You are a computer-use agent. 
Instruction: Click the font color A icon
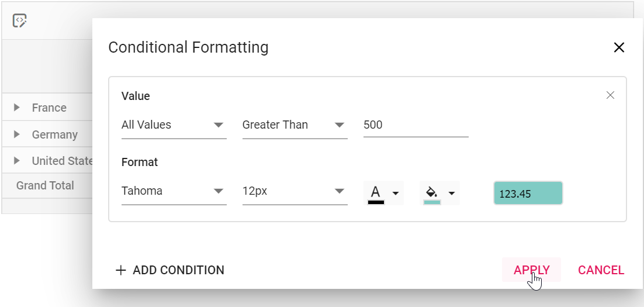coord(376,192)
